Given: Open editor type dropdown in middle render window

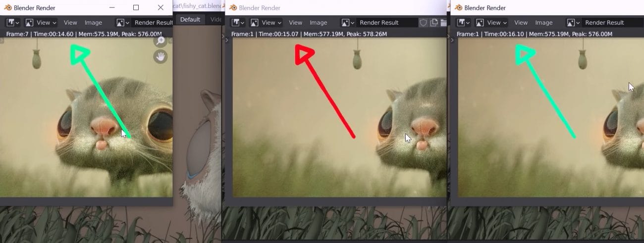Looking at the screenshot, I should [238, 22].
